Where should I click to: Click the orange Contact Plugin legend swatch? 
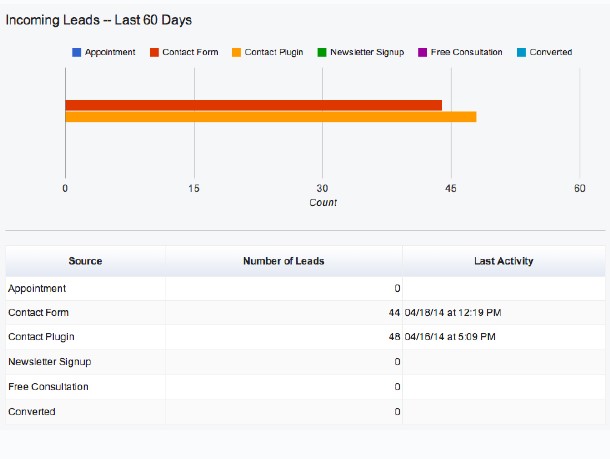click(x=236, y=52)
